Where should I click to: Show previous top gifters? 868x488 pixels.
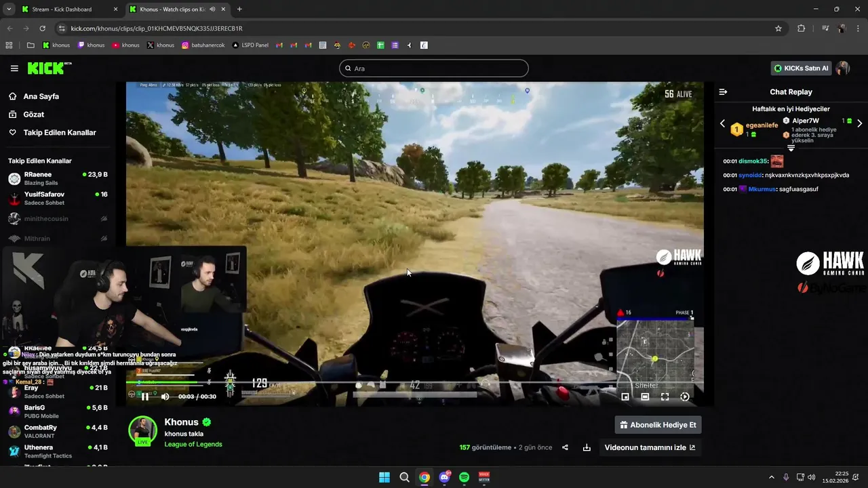click(722, 123)
